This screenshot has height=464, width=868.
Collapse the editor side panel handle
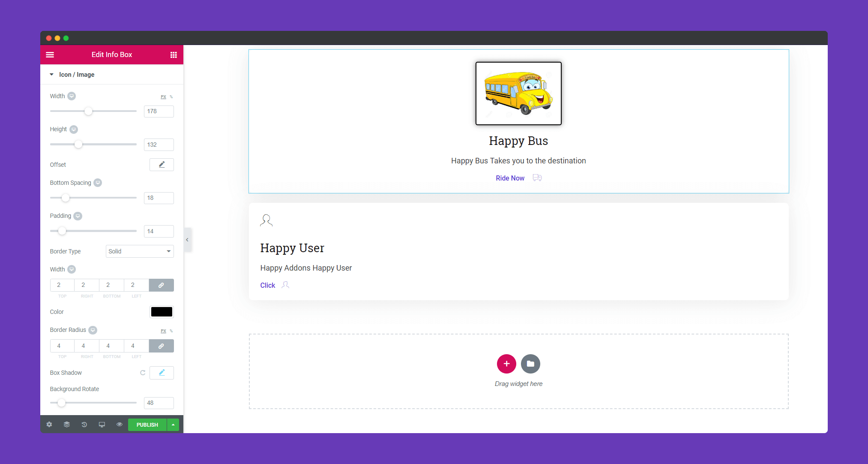click(x=187, y=240)
